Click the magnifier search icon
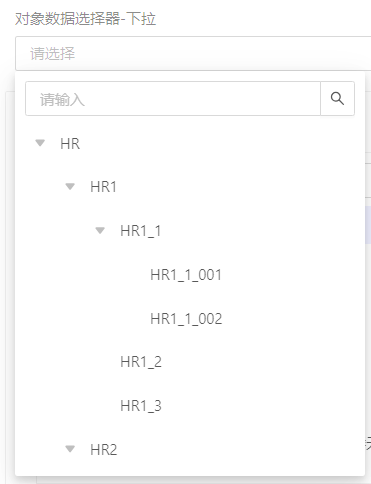Screen dimensions: 371x484 tap(337, 99)
